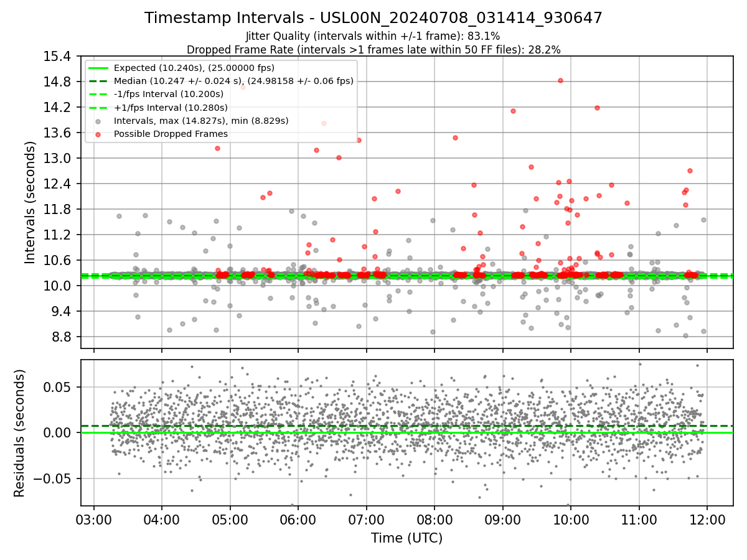Image resolution: width=747 pixels, height=560 pixels.
Task: Click the −0.05 tick label on residuals axis
Action: (52, 479)
